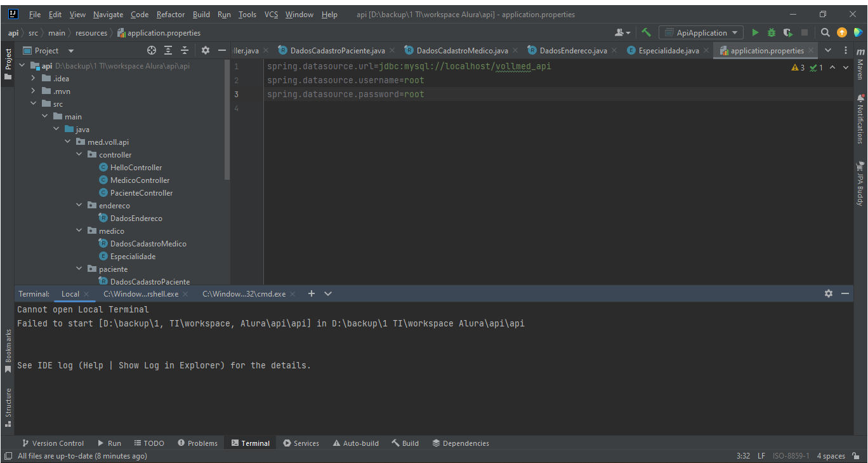
Task: Select the Local terminal tab
Action: [x=70, y=293]
